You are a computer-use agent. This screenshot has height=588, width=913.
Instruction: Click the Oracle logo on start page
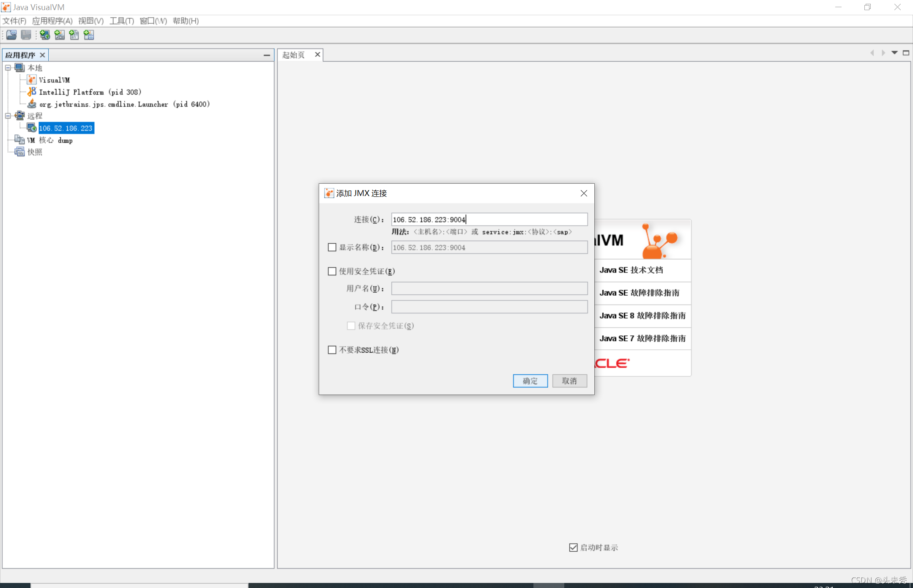[612, 363]
